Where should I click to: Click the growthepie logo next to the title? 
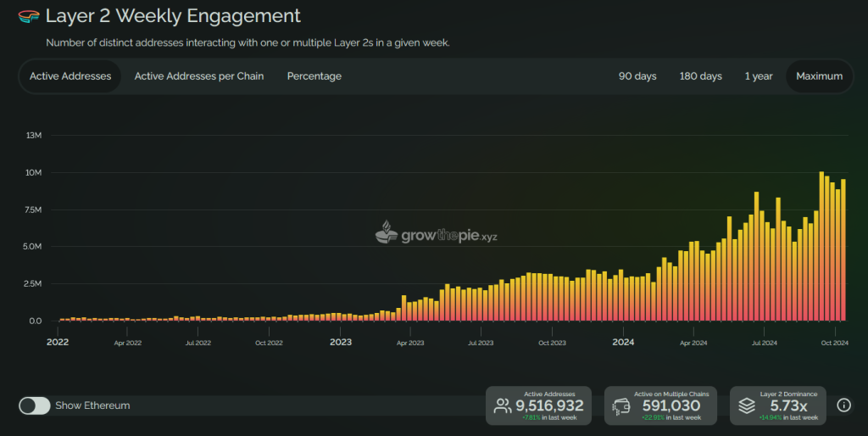(28, 17)
